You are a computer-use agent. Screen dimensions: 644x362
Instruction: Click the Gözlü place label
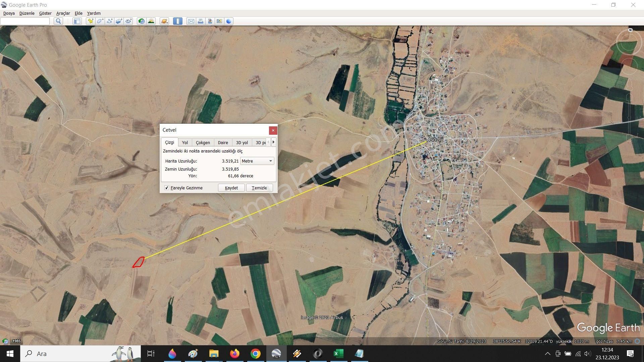point(436,139)
